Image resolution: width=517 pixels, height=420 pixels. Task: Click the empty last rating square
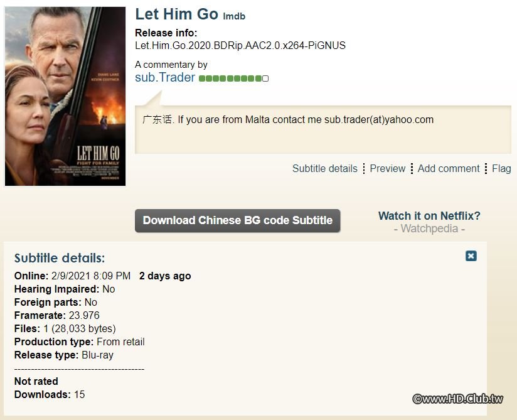pos(265,78)
